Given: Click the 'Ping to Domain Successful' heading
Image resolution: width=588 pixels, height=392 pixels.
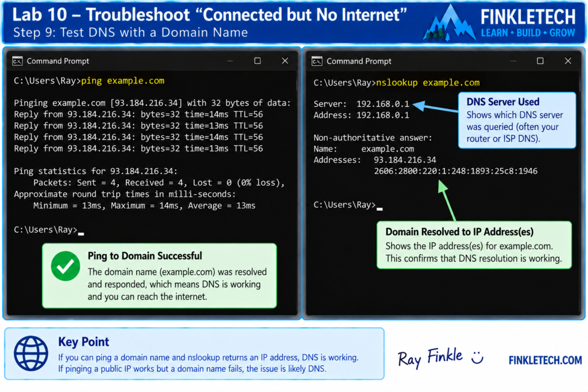Looking at the screenshot, I should coord(145,256).
